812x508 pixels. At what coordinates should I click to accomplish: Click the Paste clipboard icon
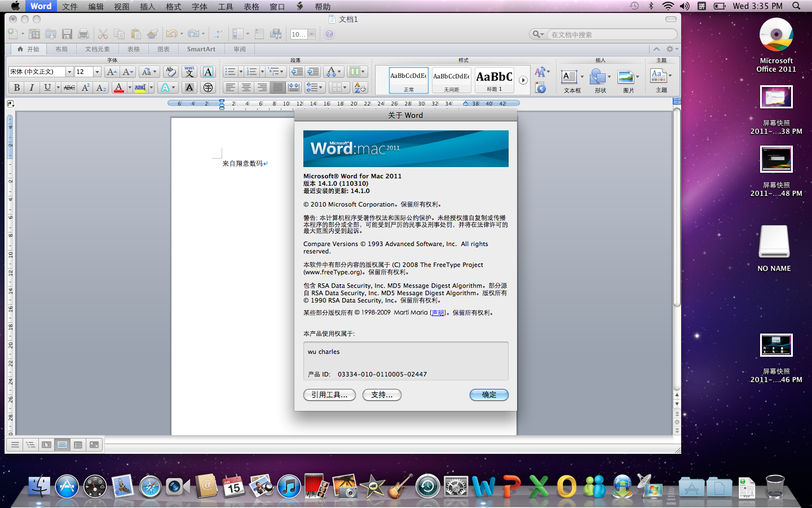click(x=135, y=34)
